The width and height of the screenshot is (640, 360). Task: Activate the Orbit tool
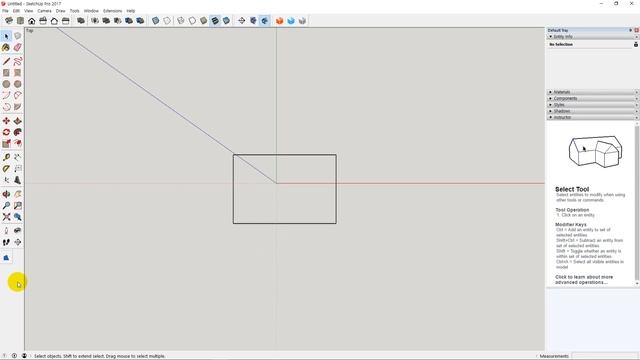tap(6, 194)
